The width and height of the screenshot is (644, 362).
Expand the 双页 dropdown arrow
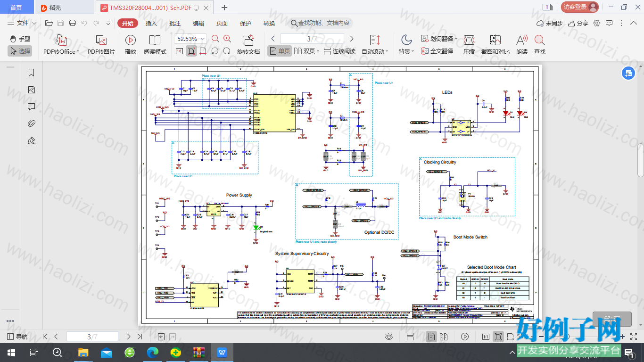(318, 51)
